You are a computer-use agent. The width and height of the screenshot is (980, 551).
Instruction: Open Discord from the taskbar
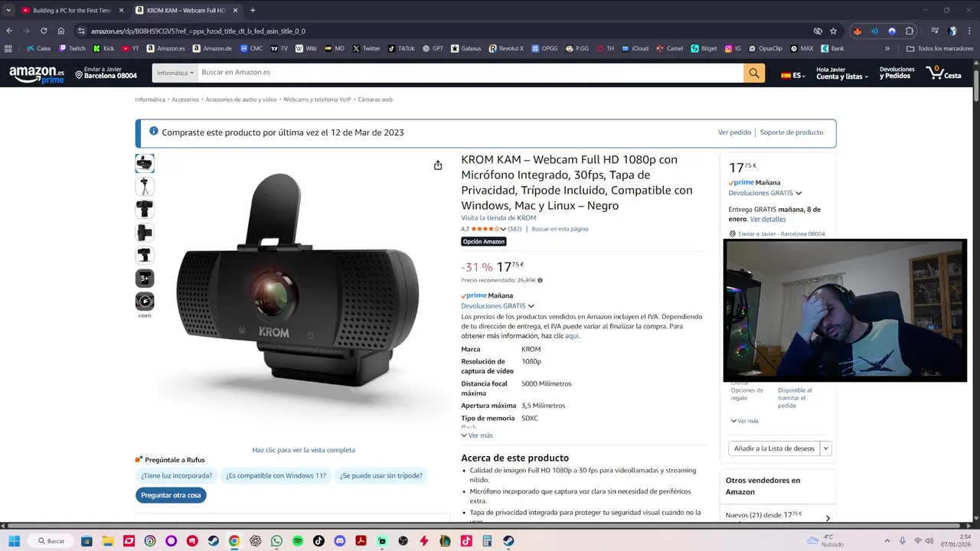[x=340, y=541]
